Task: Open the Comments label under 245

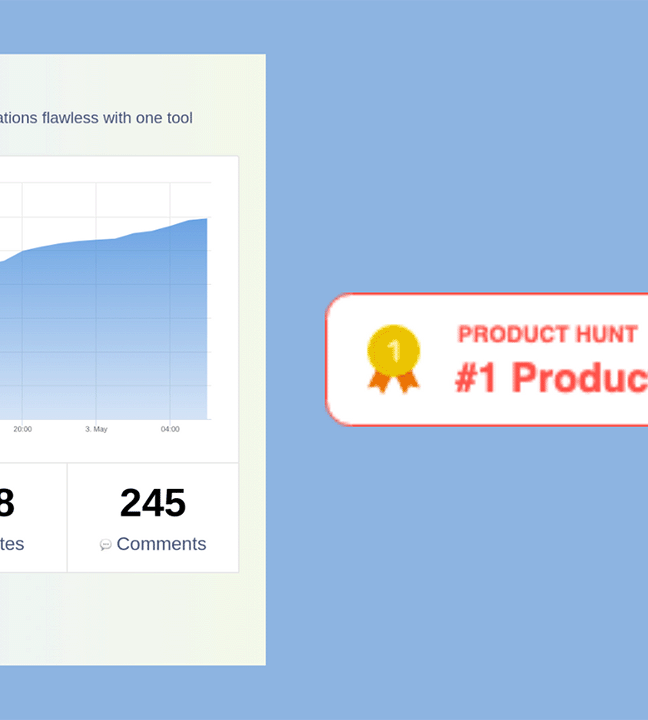Action: point(161,544)
